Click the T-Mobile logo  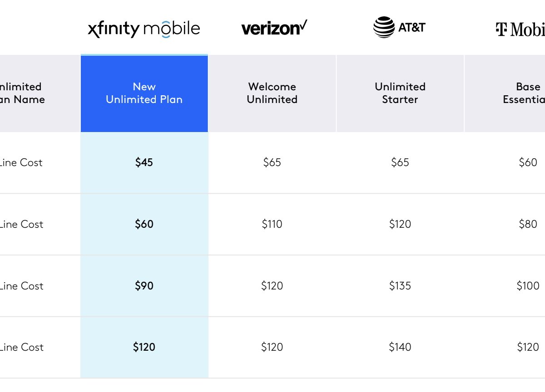click(x=520, y=29)
